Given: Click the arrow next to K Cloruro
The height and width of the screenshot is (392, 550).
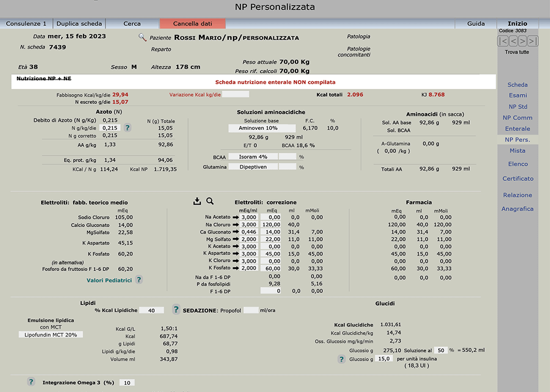Looking at the screenshot, I should (x=236, y=261).
